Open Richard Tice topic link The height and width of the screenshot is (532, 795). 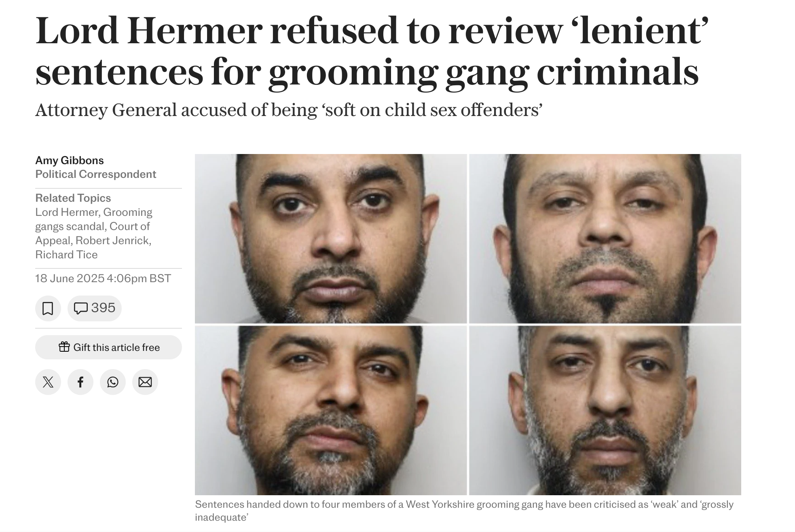tap(66, 255)
